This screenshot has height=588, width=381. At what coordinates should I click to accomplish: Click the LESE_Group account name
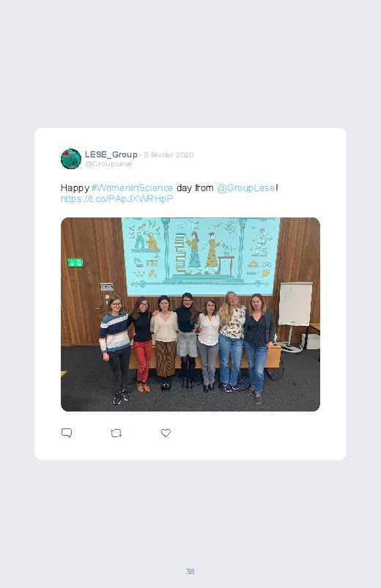111,155
